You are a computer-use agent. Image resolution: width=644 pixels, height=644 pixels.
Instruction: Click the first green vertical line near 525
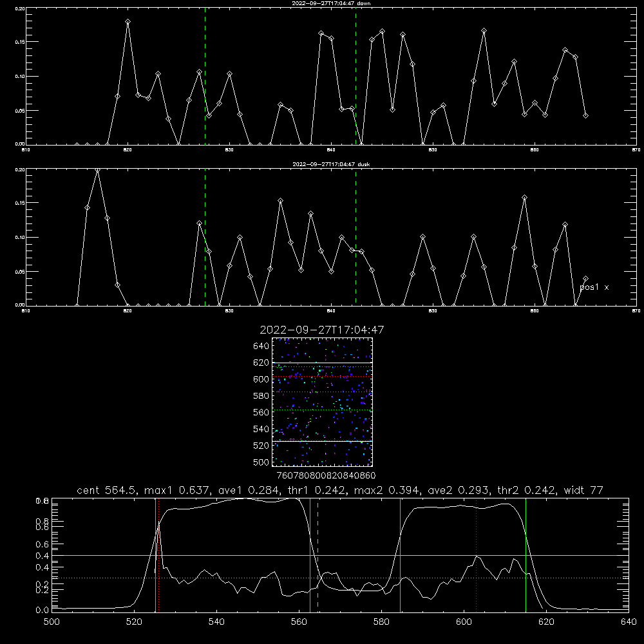(155, 555)
